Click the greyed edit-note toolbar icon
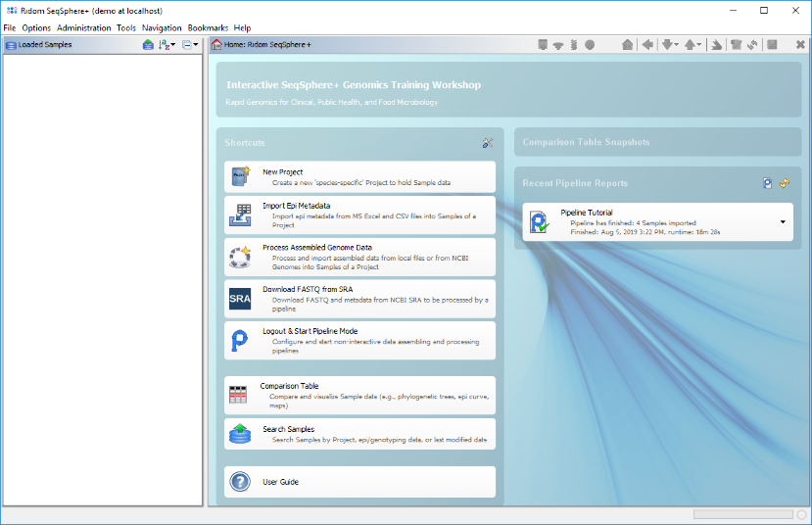 click(x=736, y=45)
